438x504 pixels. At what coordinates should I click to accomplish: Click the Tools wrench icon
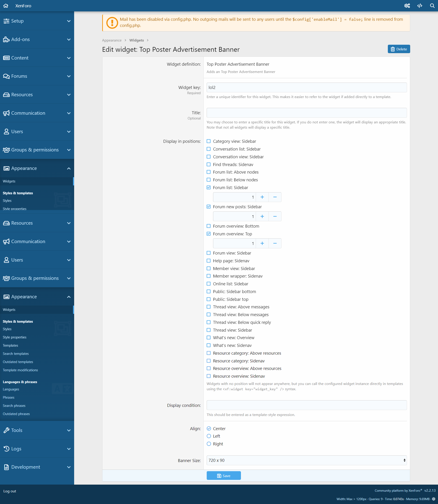tap(6, 430)
